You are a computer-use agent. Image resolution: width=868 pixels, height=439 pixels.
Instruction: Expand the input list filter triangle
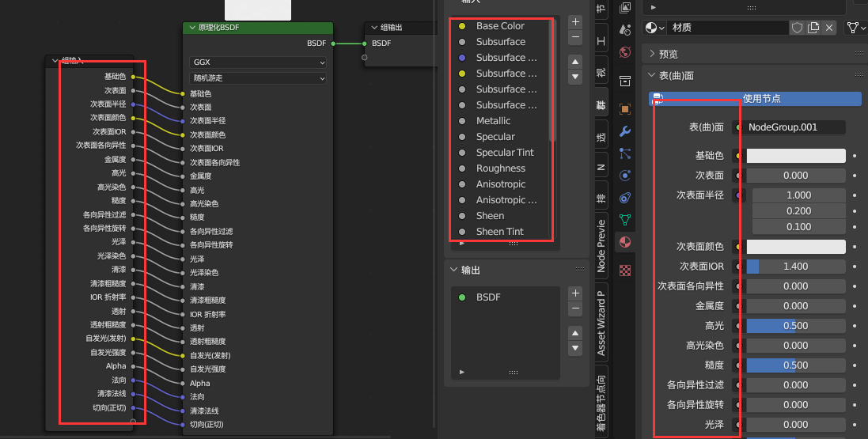click(461, 243)
